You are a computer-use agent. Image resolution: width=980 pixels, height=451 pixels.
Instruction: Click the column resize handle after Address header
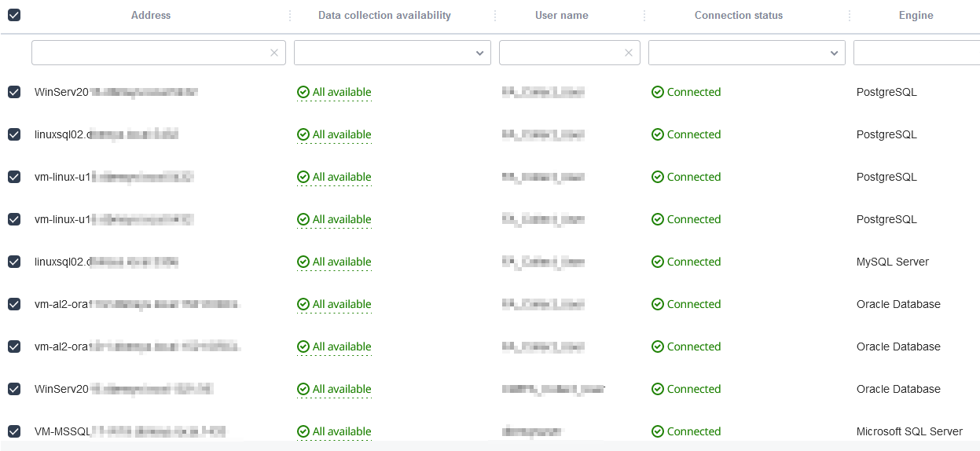289,16
